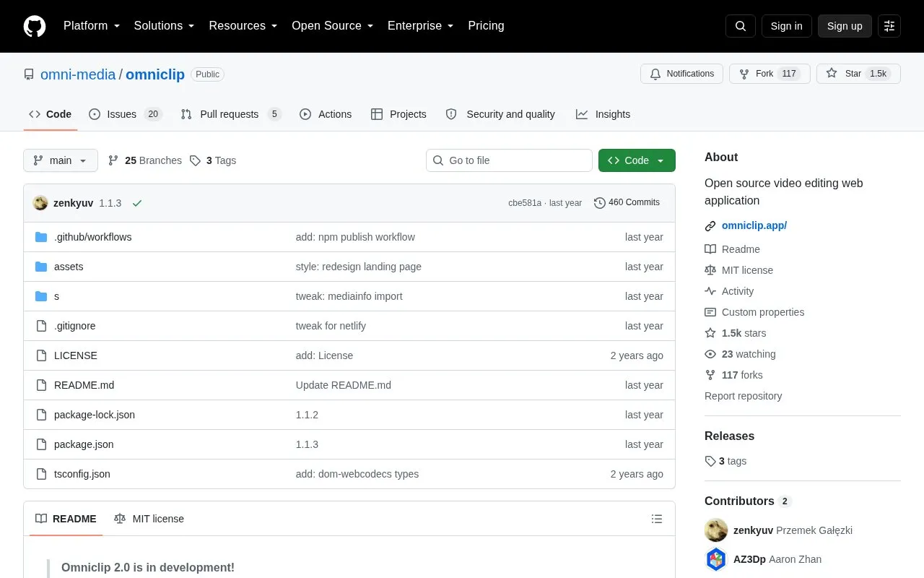Click the Go to file search field
This screenshot has width=924, height=578.
(509, 160)
